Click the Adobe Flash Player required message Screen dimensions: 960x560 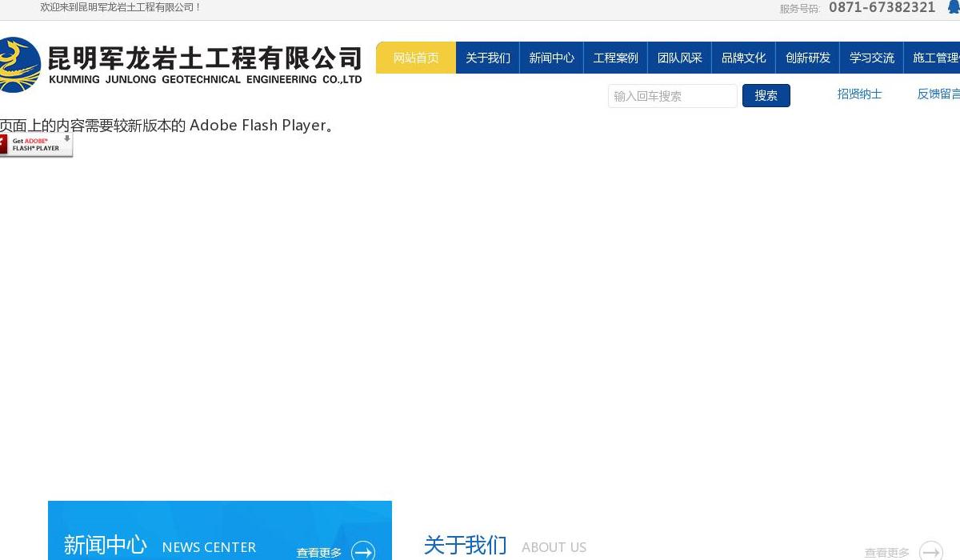[x=167, y=126]
